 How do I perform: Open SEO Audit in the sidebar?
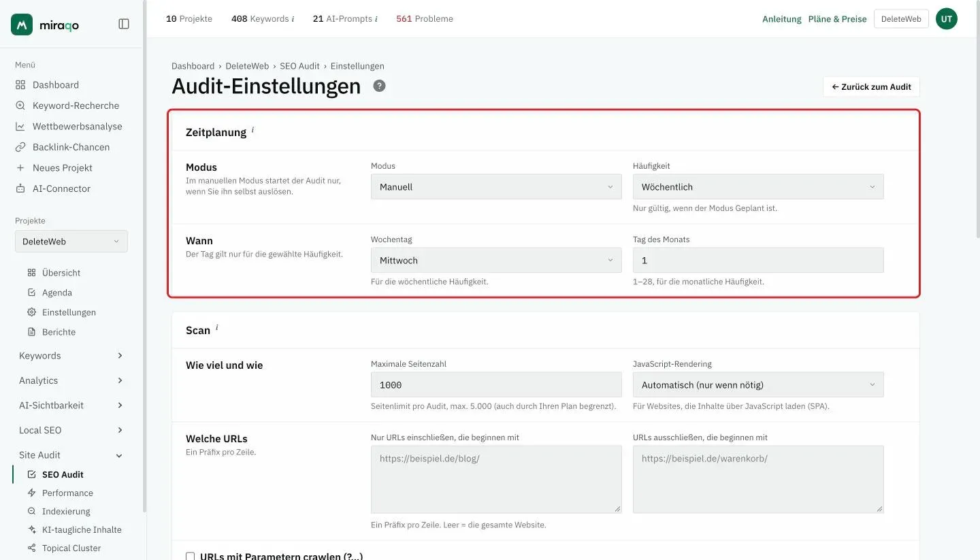[x=63, y=474]
